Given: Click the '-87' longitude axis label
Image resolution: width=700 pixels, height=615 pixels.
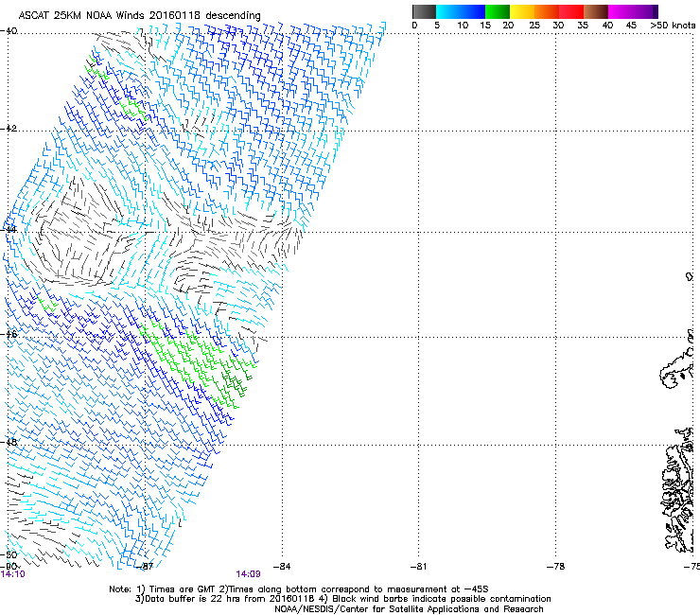Looking at the screenshot, I should coord(145,567).
